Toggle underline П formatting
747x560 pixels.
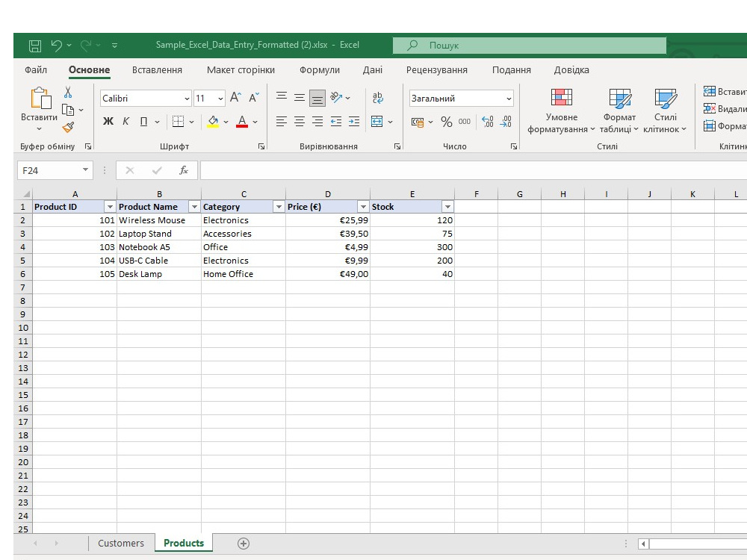coord(143,122)
